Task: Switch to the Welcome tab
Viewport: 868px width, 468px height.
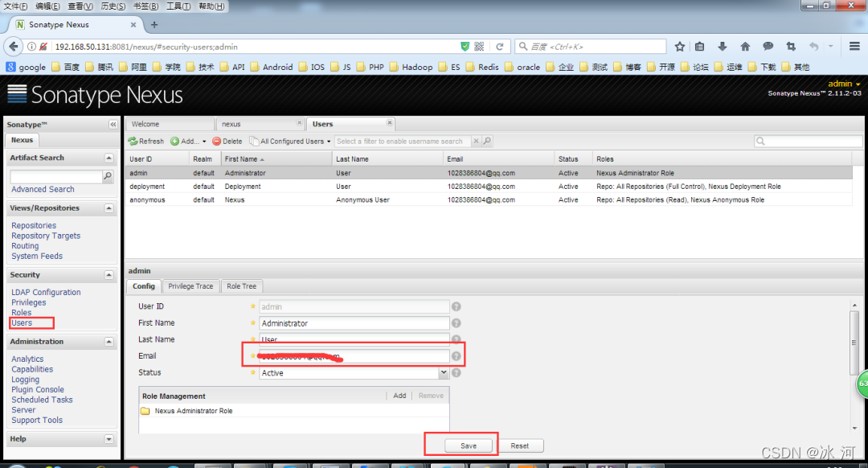Action: click(170, 124)
